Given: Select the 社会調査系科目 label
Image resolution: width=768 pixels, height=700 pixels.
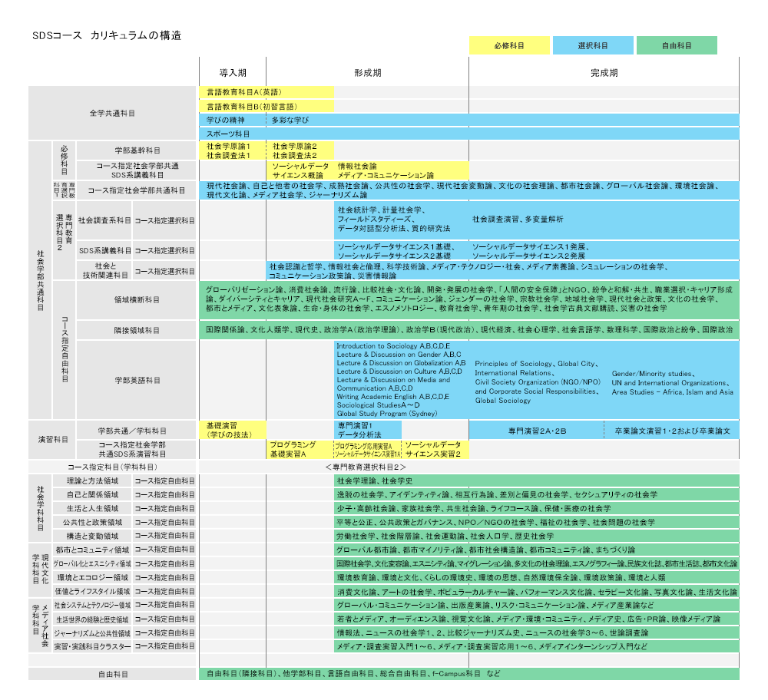Looking at the screenshot, I should coord(104,220).
